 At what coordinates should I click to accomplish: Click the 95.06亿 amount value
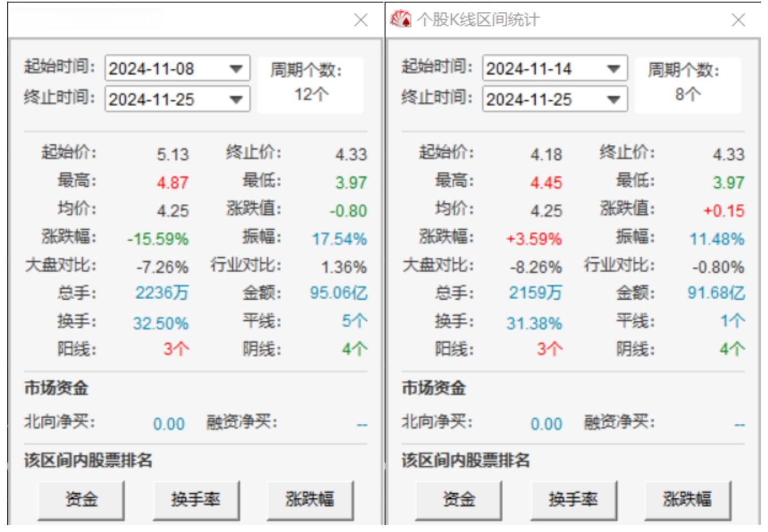339,293
